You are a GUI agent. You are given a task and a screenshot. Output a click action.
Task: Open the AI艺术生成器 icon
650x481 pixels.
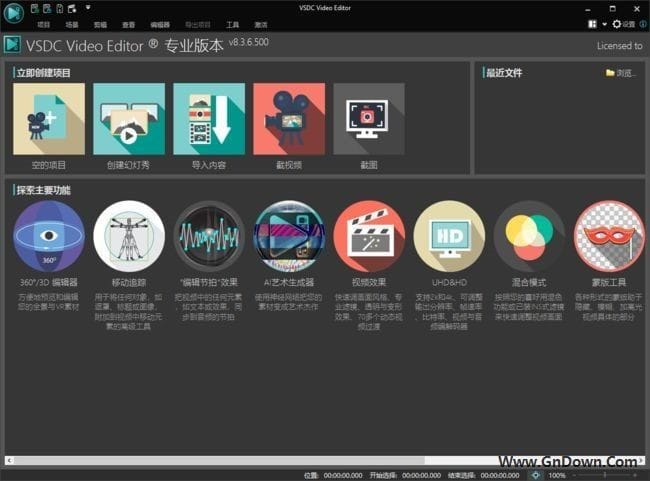289,236
